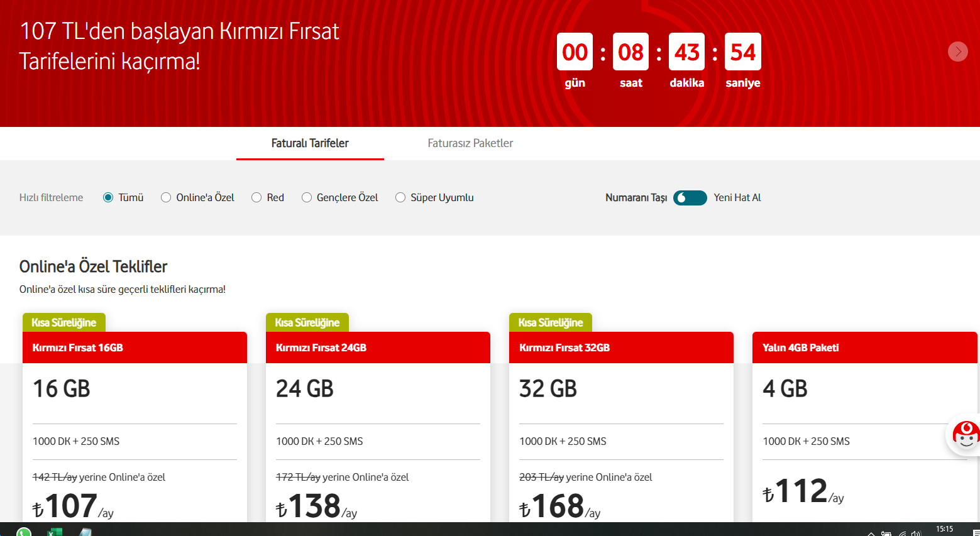Click the ₺138 /ay price
Screen dimensions: 980x536
click(316, 506)
